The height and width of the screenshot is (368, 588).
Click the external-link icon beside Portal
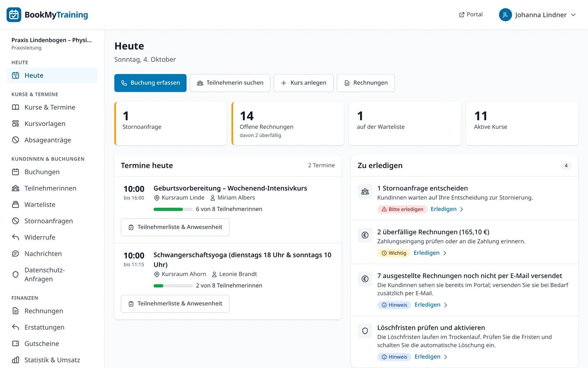click(462, 15)
